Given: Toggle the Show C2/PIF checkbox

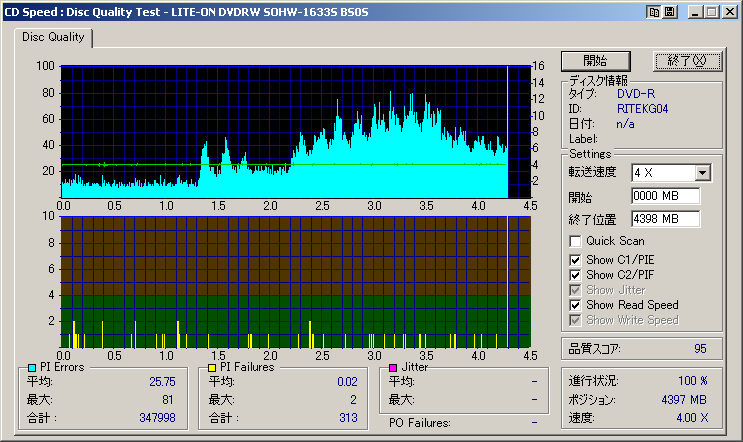Looking at the screenshot, I should click(575, 275).
